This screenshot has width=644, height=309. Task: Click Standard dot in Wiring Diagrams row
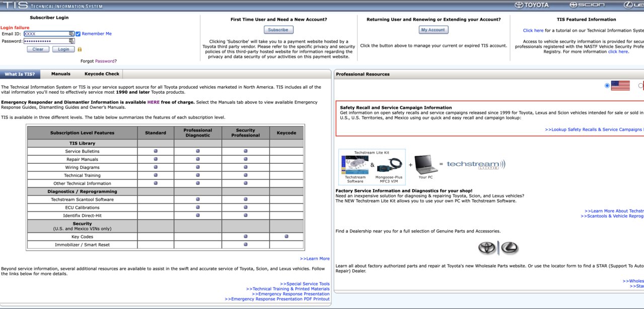point(156,167)
